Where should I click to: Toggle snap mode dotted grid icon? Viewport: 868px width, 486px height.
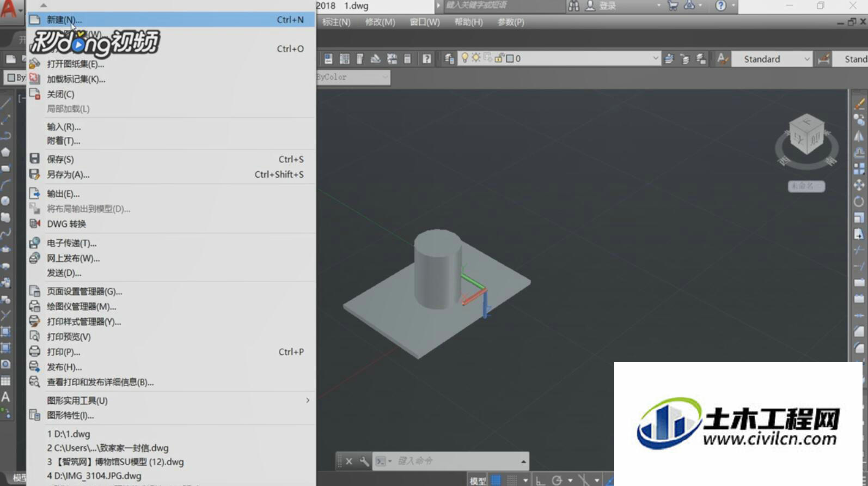(x=512, y=480)
